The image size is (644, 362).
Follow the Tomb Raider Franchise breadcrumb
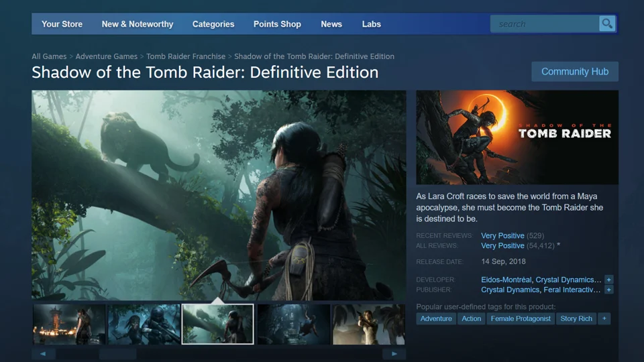pyautogui.click(x=186, y=56)
